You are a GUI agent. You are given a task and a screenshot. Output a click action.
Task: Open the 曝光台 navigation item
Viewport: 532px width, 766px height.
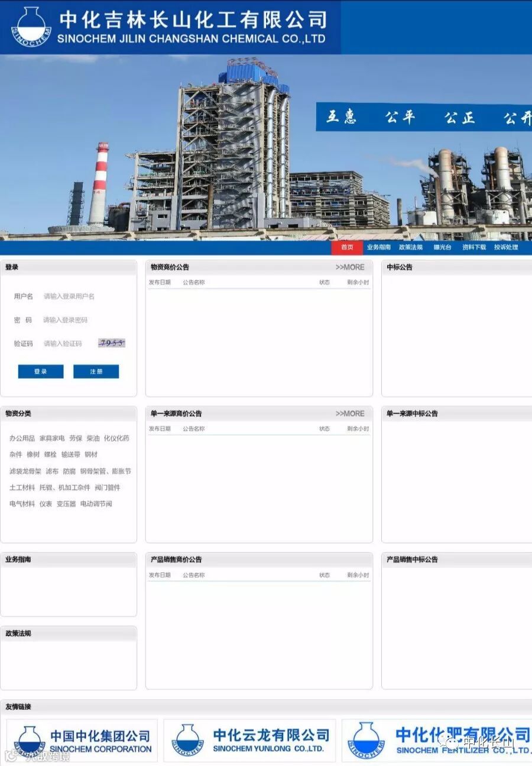pos(442,247)
